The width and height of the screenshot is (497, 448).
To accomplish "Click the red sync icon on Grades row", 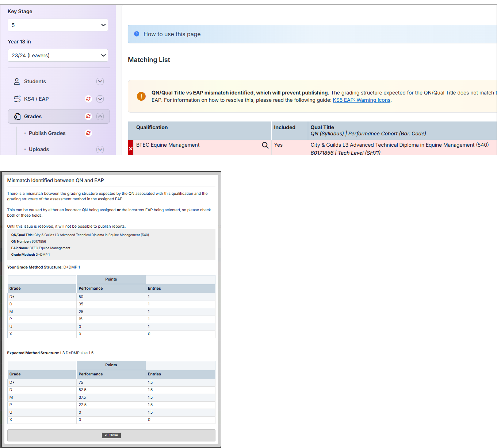I will [x=88, y=116].
